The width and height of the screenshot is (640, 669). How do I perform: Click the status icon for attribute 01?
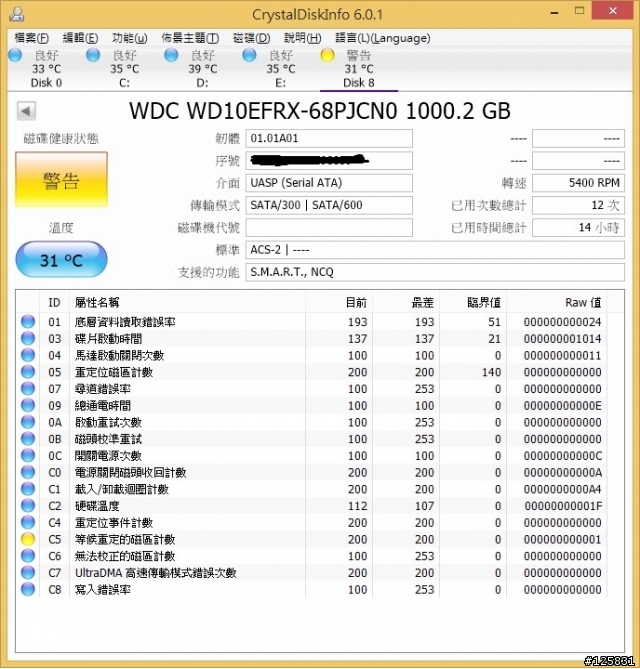click(28, 321)
